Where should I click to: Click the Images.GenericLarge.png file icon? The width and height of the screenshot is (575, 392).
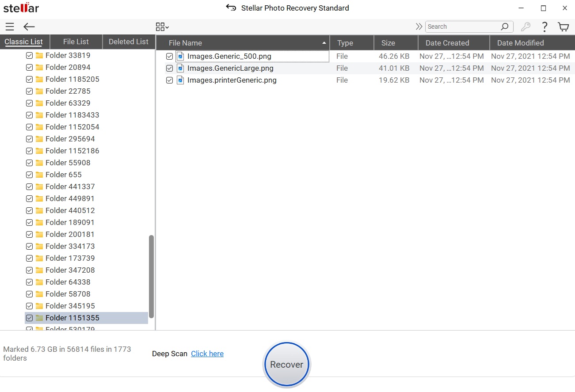click(x=180, y=69)
